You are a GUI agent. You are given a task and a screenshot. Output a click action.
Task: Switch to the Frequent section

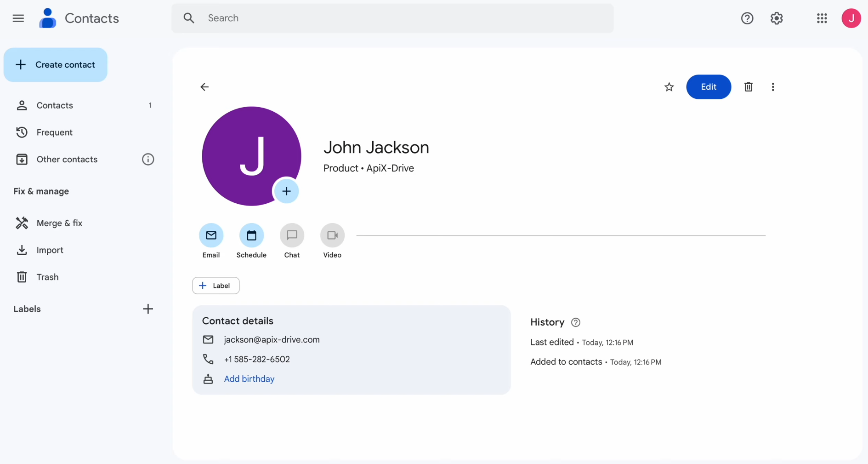tap(54, 132)
